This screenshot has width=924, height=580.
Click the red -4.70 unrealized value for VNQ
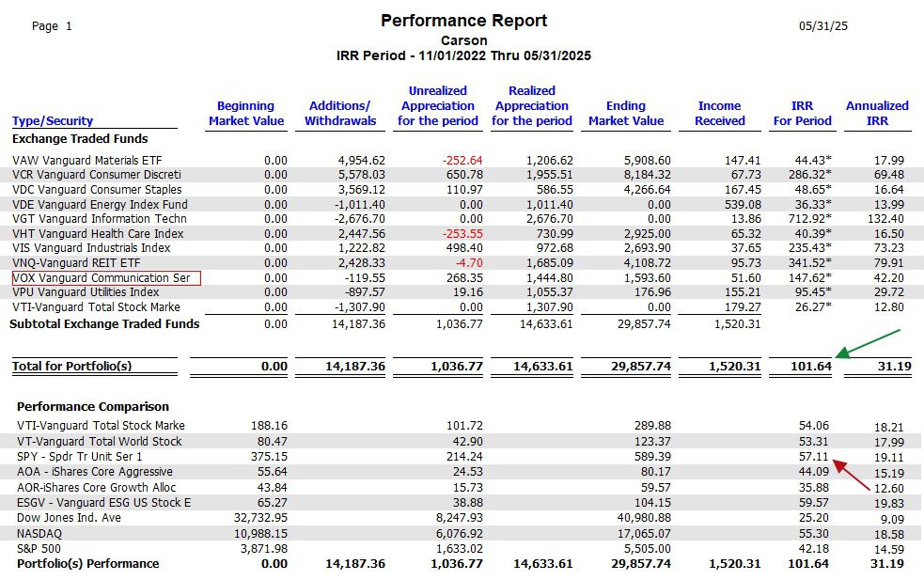(x=469, y=263)
